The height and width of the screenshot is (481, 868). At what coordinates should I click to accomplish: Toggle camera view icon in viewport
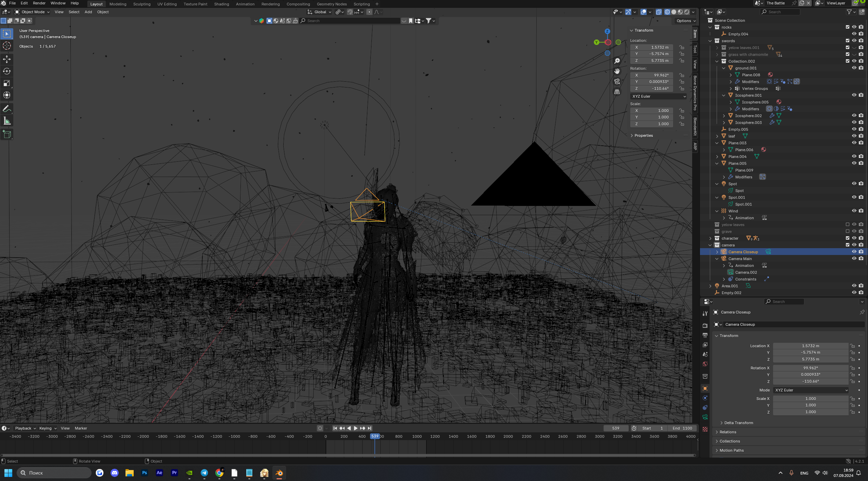point(617,81)
